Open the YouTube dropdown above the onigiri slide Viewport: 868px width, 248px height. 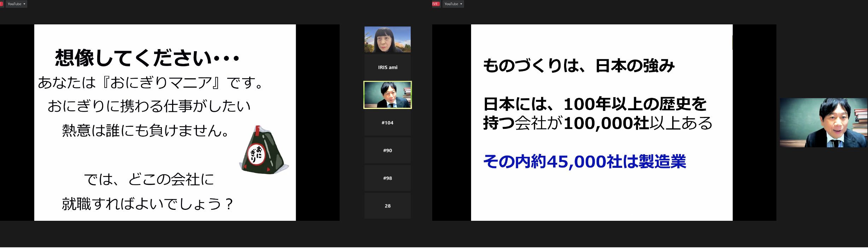(x=16, y=4)
